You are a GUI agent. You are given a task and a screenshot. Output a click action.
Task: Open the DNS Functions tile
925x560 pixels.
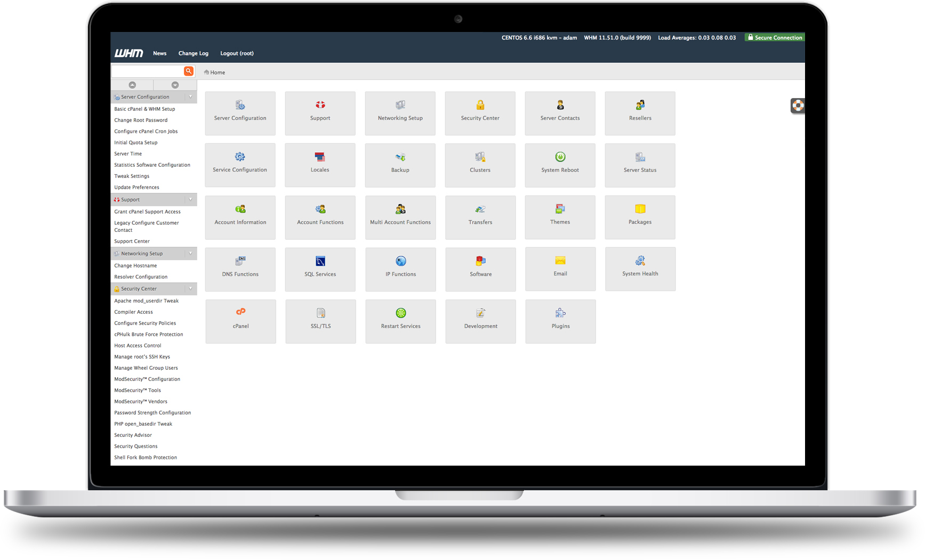pyautogui.click(x=240, y=269)
